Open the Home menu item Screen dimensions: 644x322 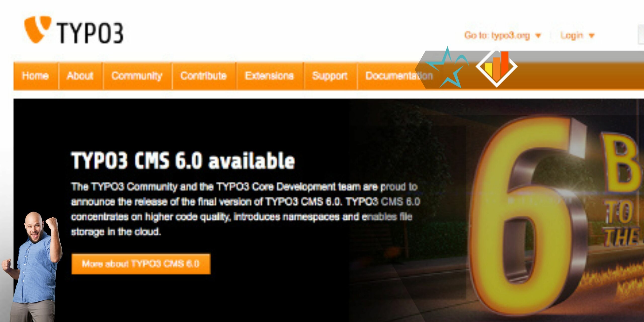click(36, 76)
